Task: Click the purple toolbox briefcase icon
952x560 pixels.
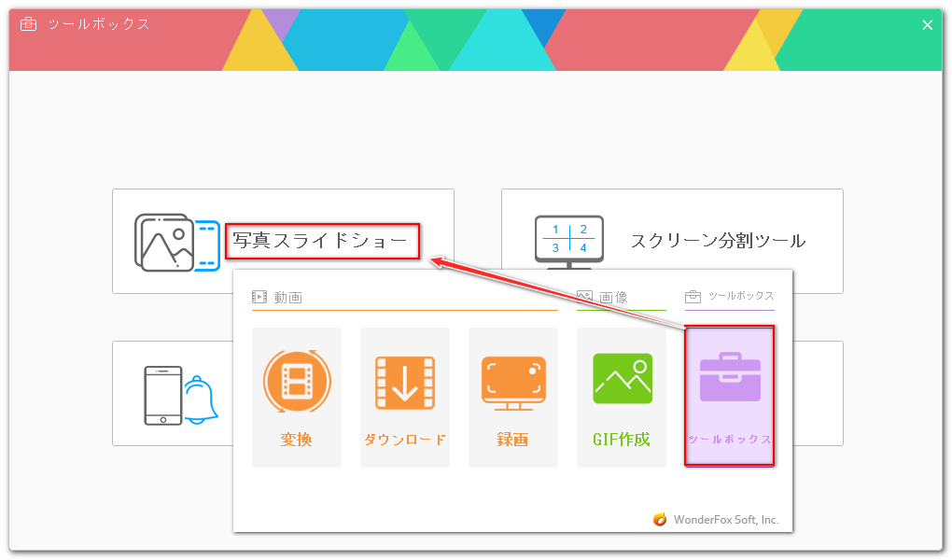Action: click(729, 378)
